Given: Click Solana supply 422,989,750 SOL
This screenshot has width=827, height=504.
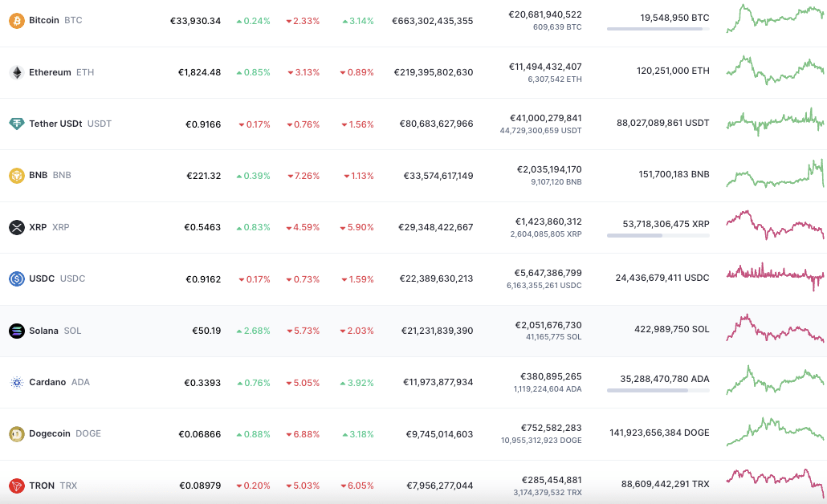Looking at the screenshot, I should (x=672, y=330).
